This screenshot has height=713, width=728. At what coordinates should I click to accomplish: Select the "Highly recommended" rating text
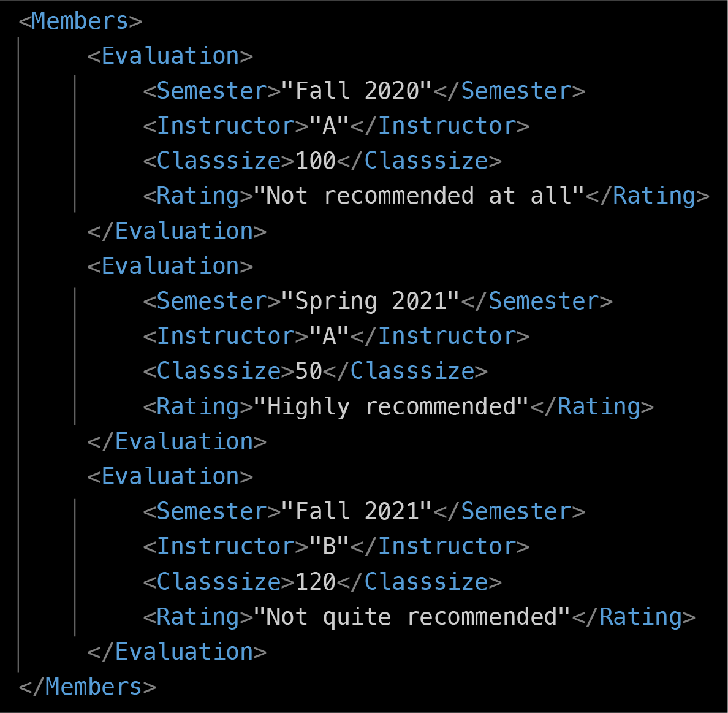pos(391,406)
